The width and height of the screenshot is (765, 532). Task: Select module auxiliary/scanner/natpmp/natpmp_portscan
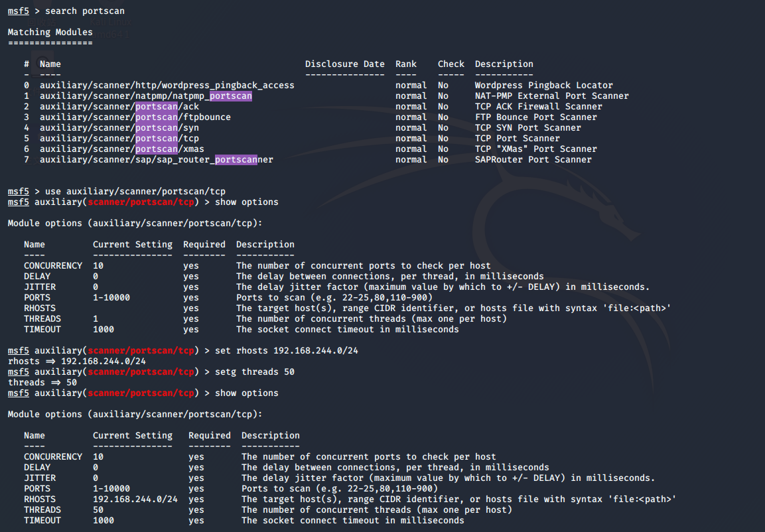[x=146, y=96]
